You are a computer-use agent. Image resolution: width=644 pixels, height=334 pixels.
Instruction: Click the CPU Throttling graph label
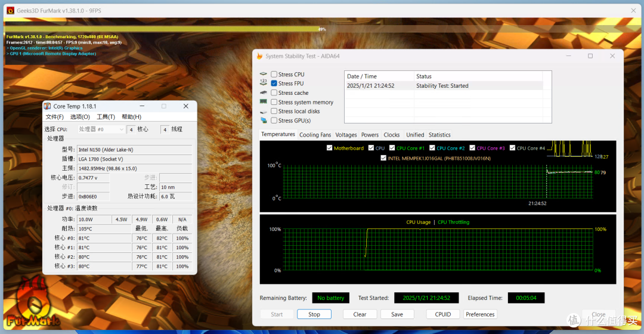453,222
